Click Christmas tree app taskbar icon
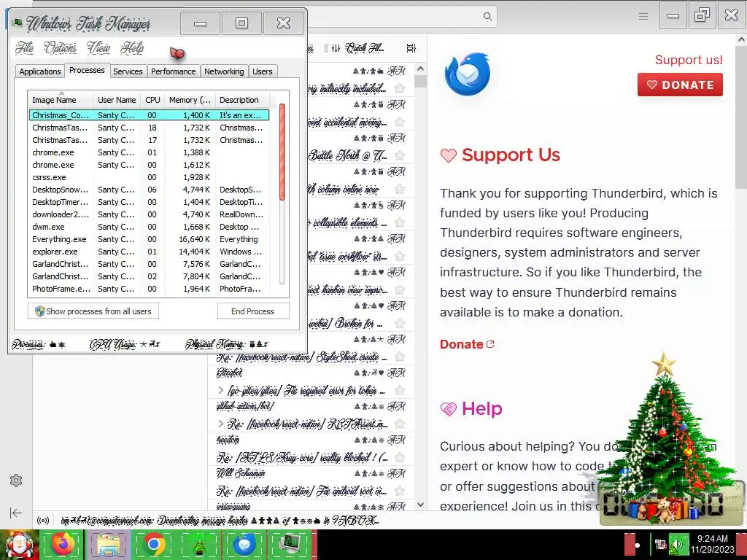The image size is (747, 560). click(198, 544)
